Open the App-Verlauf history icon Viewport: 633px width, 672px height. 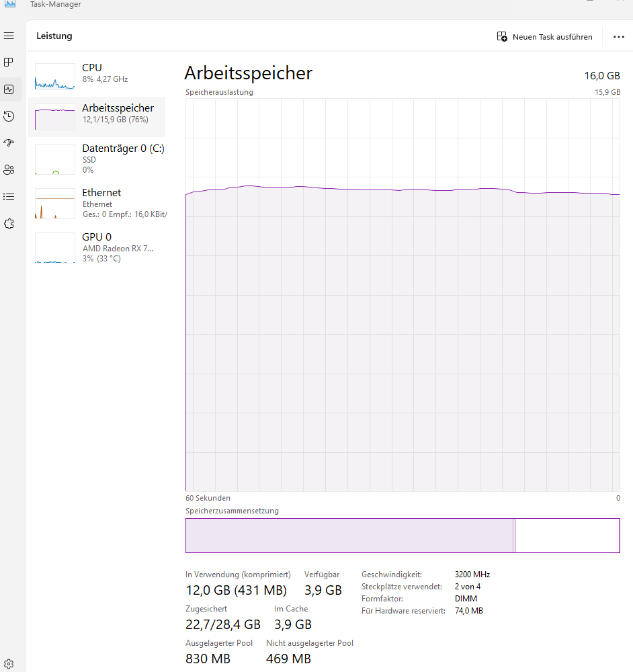point(9,116)
